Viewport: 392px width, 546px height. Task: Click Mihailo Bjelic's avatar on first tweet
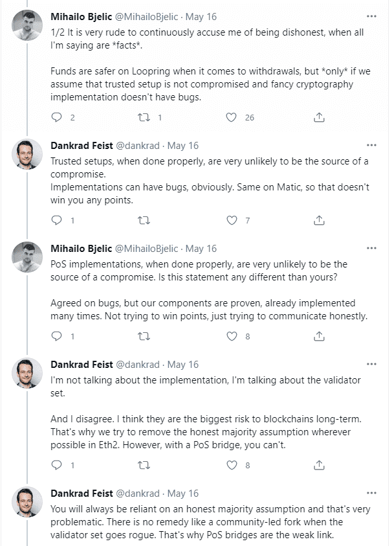tap(27, 25)
